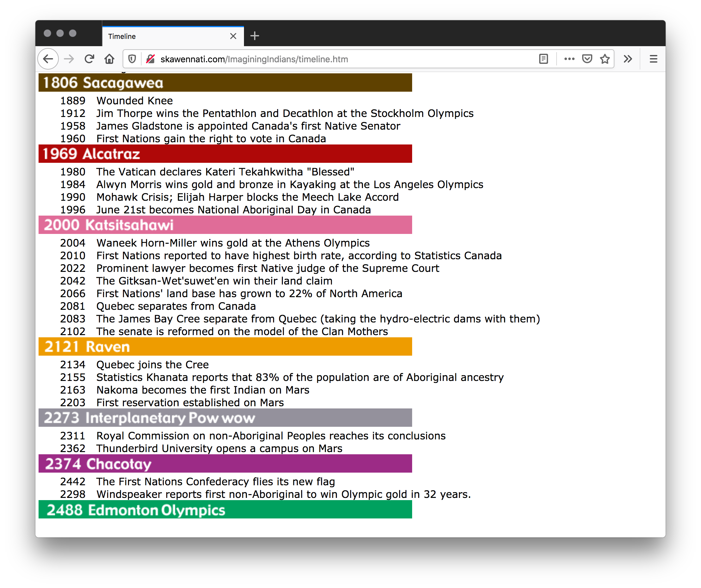This screenshot has width=701, height=588.
Task: Click the 2121 Raven banner
Action: click(225, 346)
